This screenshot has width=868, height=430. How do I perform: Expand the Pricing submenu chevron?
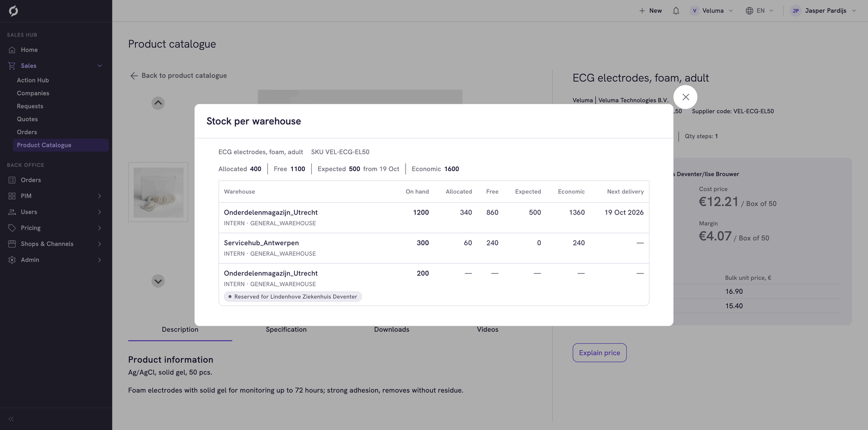(x=100, y=228)
